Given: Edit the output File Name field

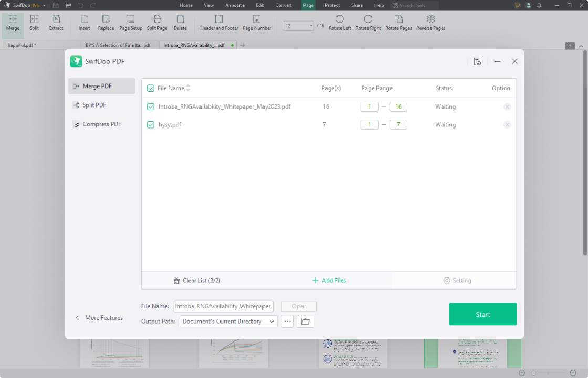Looking at the screenshot, I should [224, 306].
